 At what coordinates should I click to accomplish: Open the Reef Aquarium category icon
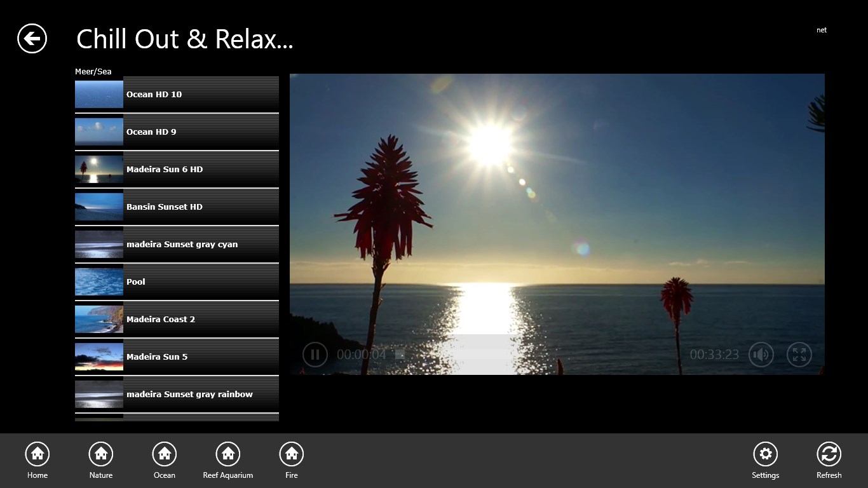coord(228,454)
